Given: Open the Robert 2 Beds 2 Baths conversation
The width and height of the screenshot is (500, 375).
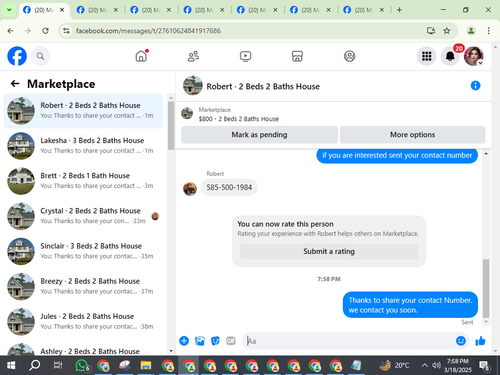Looking at the screenshot, I should click(x=83, y=111).
